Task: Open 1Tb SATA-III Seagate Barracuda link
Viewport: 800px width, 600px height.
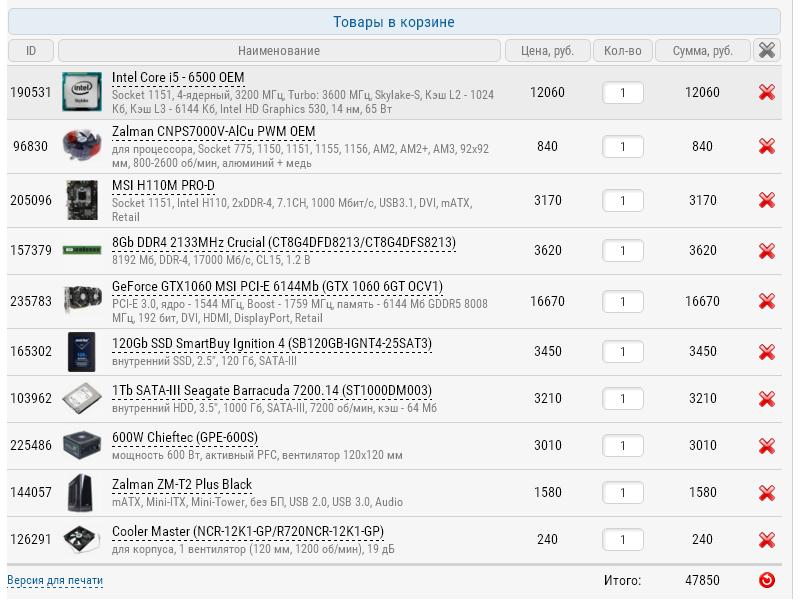Action: click(x=272, y=391)
